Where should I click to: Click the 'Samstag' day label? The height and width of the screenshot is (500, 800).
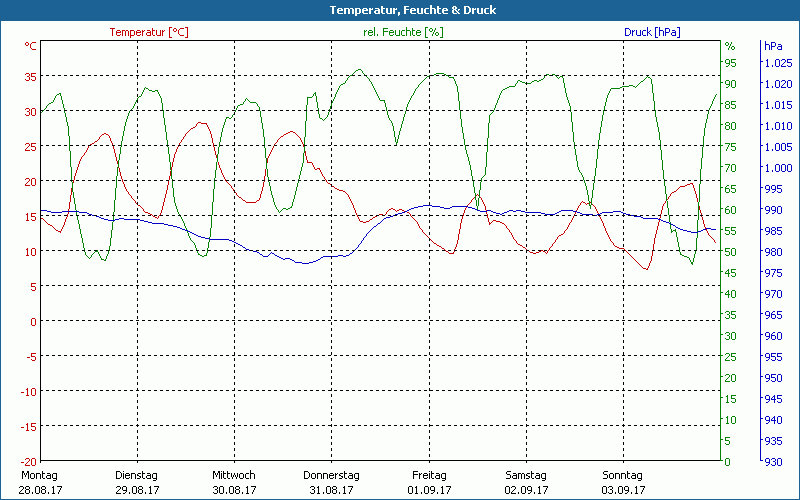point(526,475)
